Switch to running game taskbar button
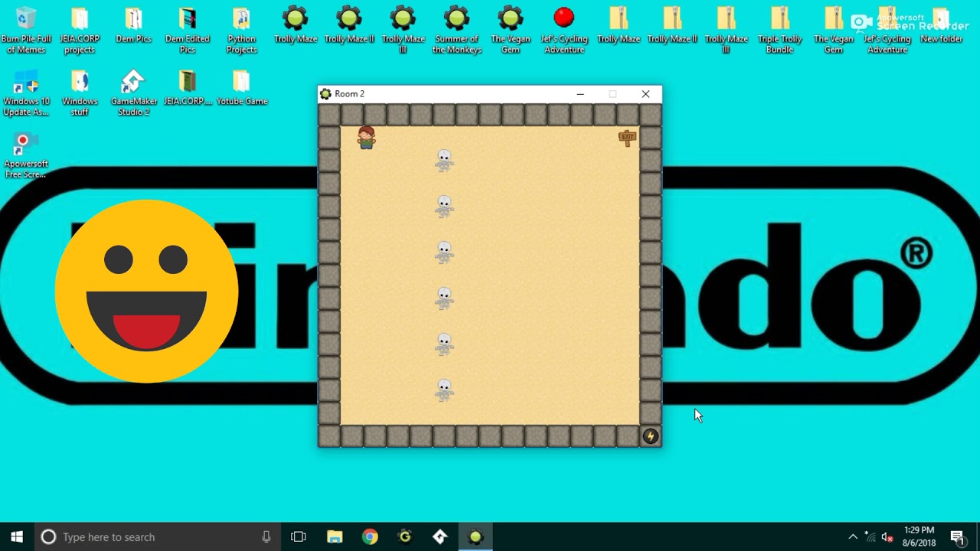This screenshot has width=980, height=551. click(x=475, y=536)
